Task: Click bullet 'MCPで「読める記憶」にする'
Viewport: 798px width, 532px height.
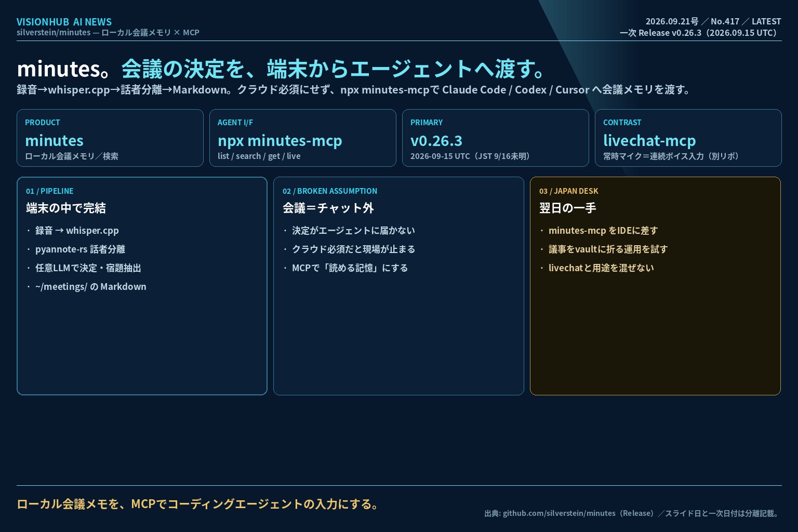Action: coord(350,268)
